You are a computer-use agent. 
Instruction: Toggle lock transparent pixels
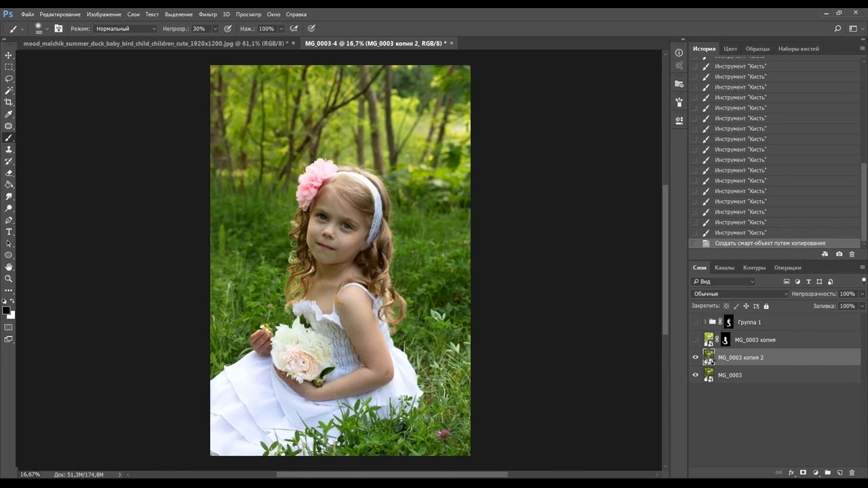pyautogui.click(x=726, y=306)
